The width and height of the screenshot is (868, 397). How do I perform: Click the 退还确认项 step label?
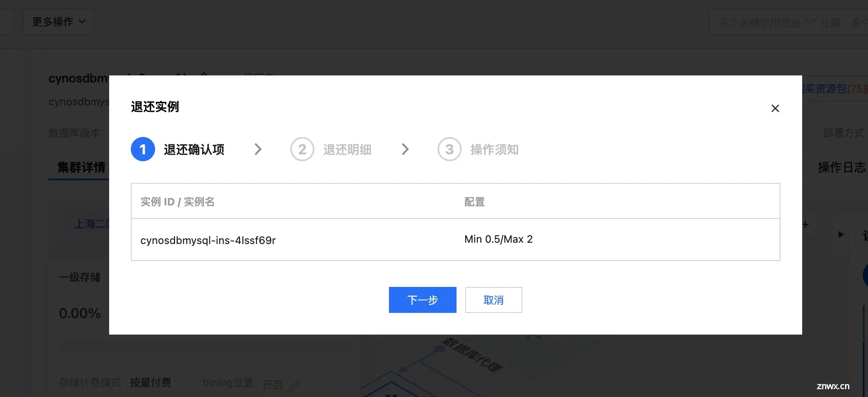click(x=194, y=150)
